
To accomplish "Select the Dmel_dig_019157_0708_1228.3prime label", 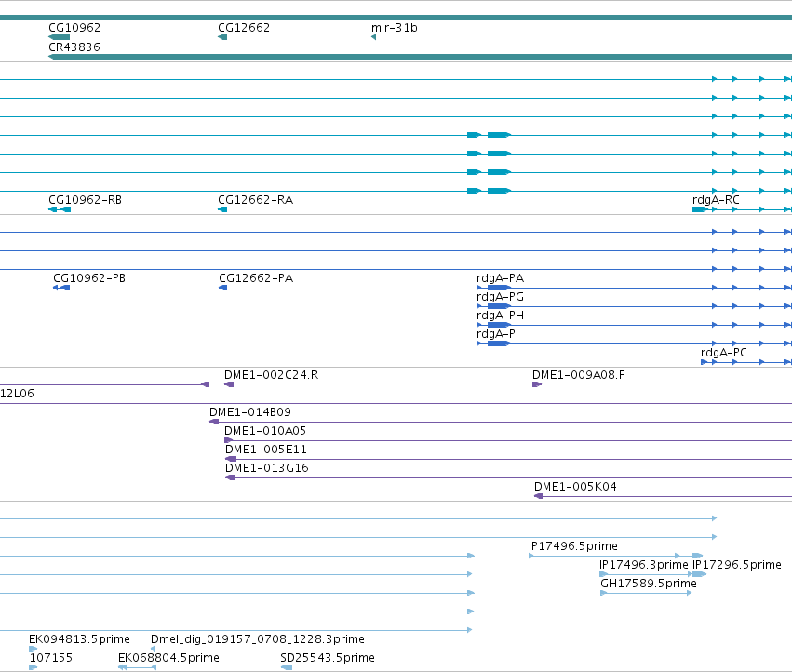I will coord(258,639).
